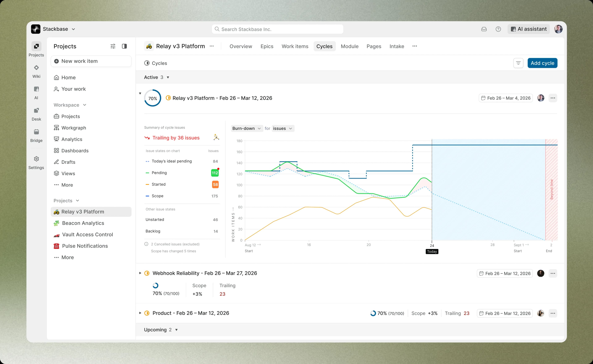The image size is (593, 364).
Task: Click the tractor project icon in header
Action: pyautogui.click(x=149, y=46)
